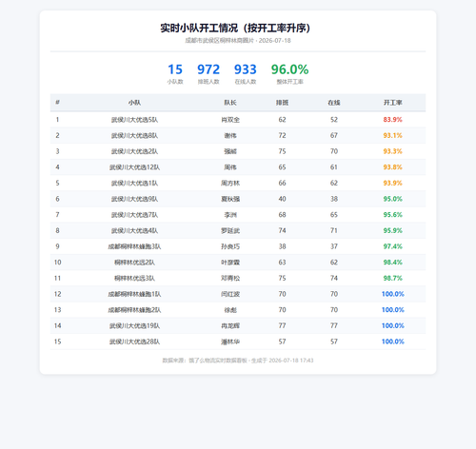Click the 在线 column header
This screenshot has width=476, height=449.
click(x=334, y=103)
